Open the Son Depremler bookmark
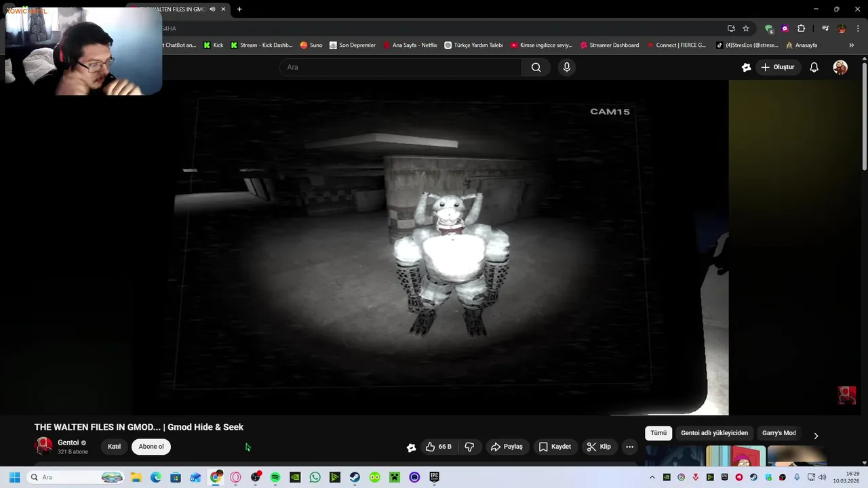The image size is (868, 488). tap(352, 45)
